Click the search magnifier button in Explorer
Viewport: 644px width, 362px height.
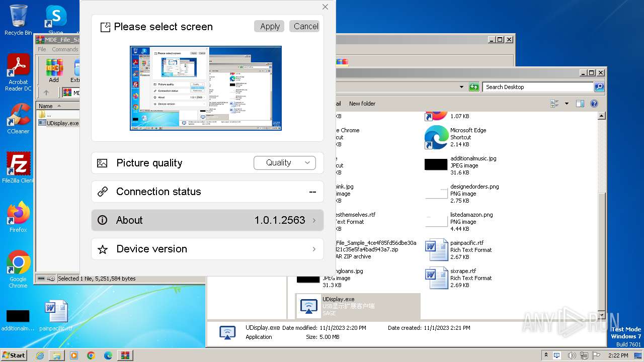click(x=599, y=87)
